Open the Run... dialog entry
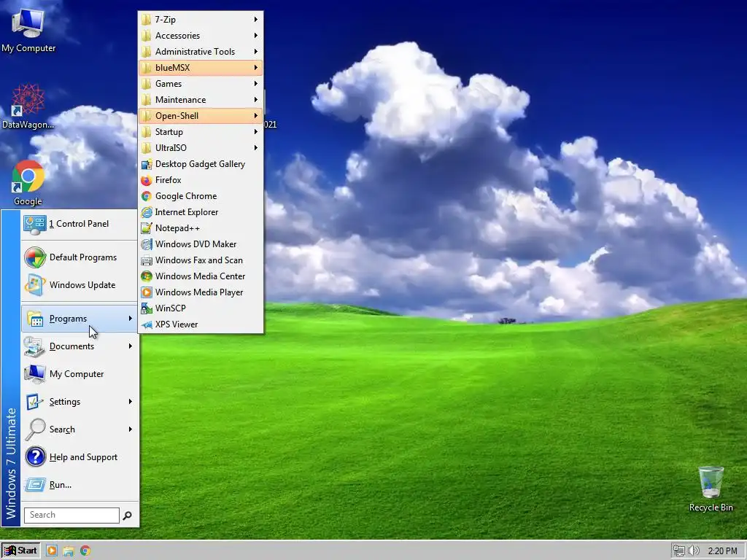The image size is (747, 560). [79, 485]
